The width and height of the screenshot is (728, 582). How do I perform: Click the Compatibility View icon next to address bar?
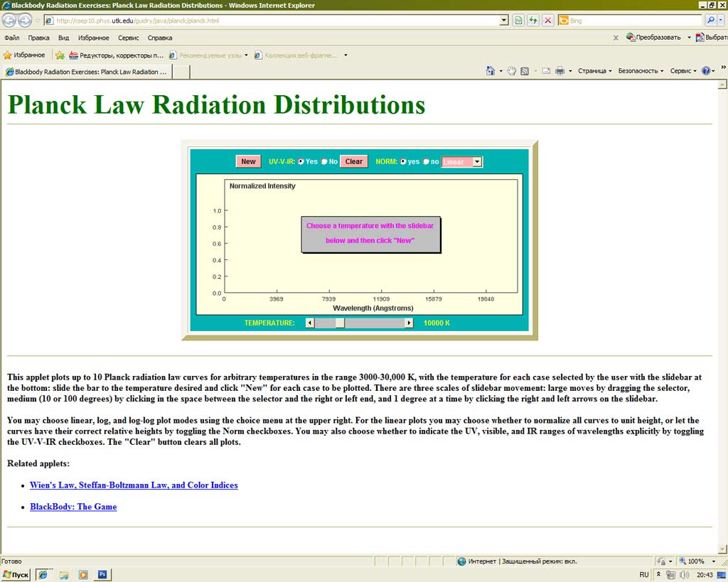[518, 21]
